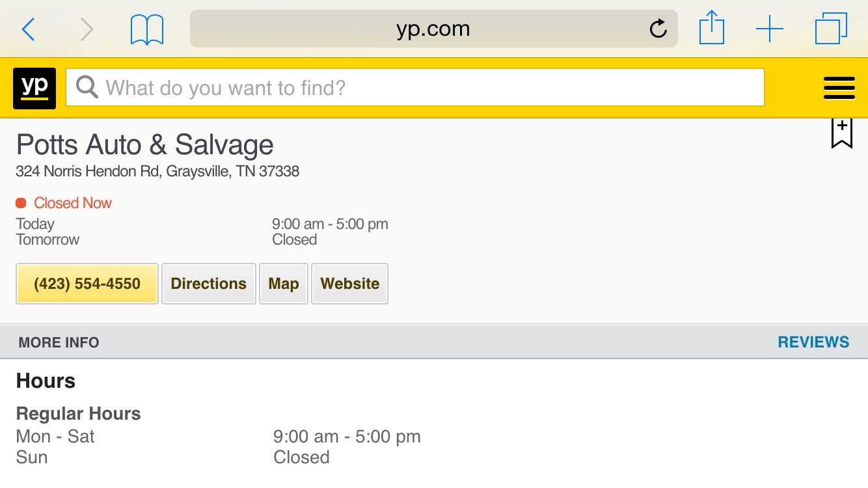Tap the Safari back arrow
This screenshot has width=868, height=488.
pyautogui.click(x=28, y=29)
